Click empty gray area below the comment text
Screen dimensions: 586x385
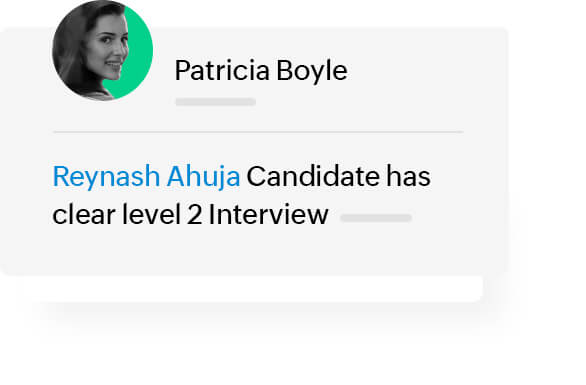(x=254, y=252)
